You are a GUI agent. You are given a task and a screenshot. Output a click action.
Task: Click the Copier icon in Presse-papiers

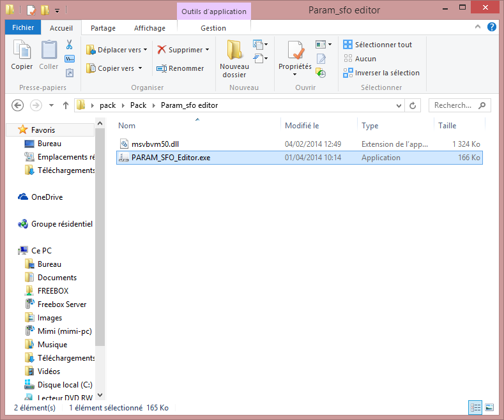tap(22, 50)
